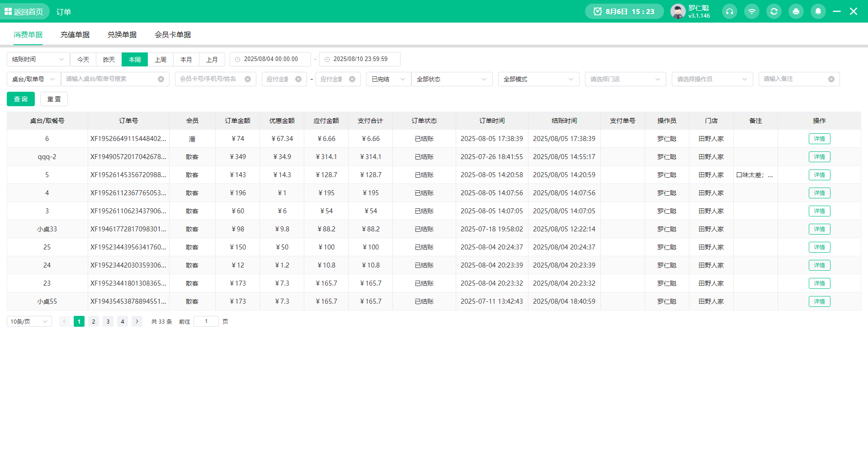The width and height of the screenshot is (868, 470).
Task: Click the green 查询 search button
Action: click(x=21, y=99)
